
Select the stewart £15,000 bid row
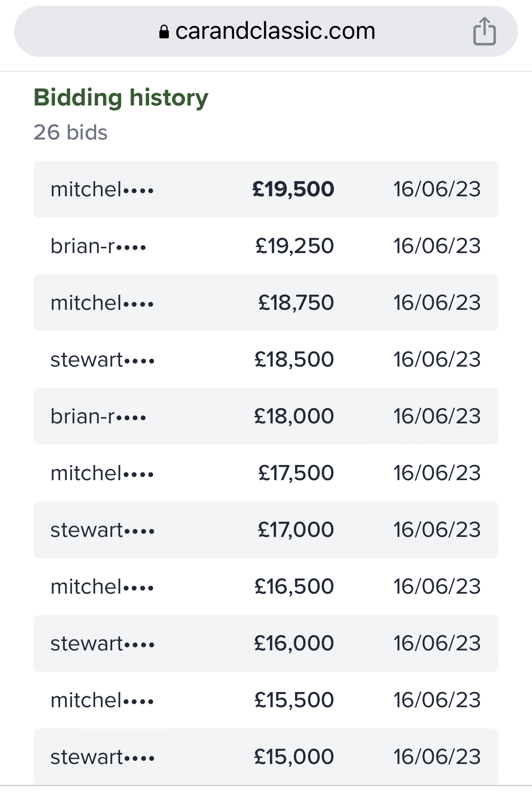click(x=266, y=757)
